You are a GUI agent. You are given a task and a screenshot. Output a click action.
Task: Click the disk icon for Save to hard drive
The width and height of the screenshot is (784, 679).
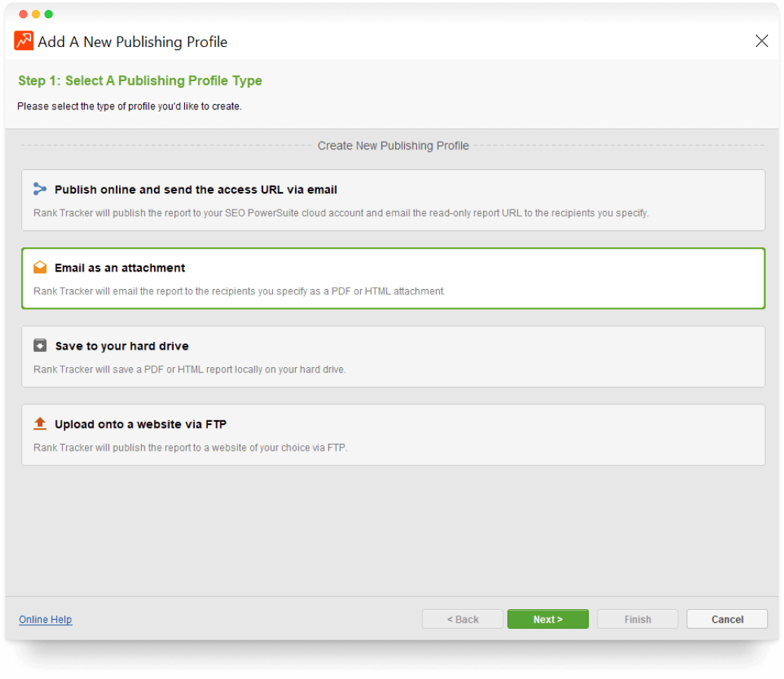coord(40,345)
